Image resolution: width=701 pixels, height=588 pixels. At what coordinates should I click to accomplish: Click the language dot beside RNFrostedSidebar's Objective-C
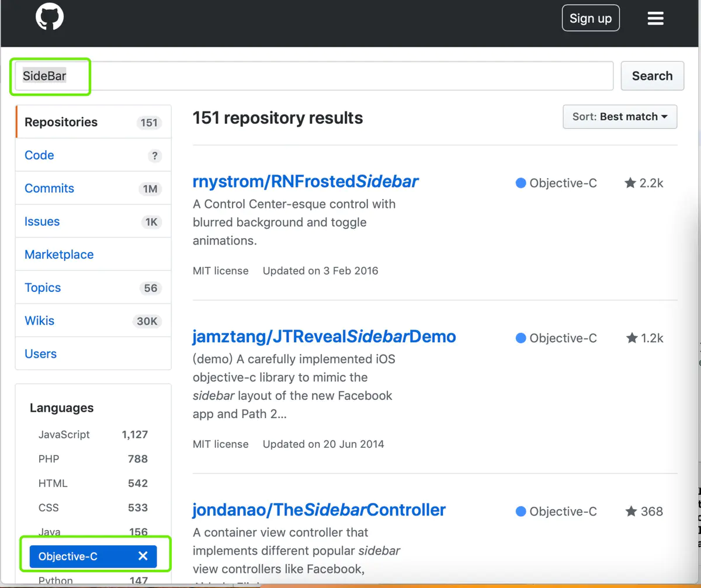(521, 183)
